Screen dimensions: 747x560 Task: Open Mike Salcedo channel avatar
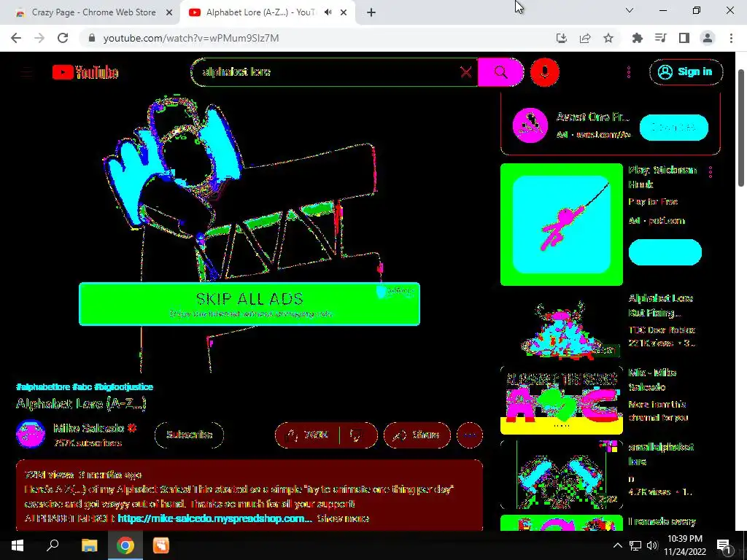coord(31,434)
